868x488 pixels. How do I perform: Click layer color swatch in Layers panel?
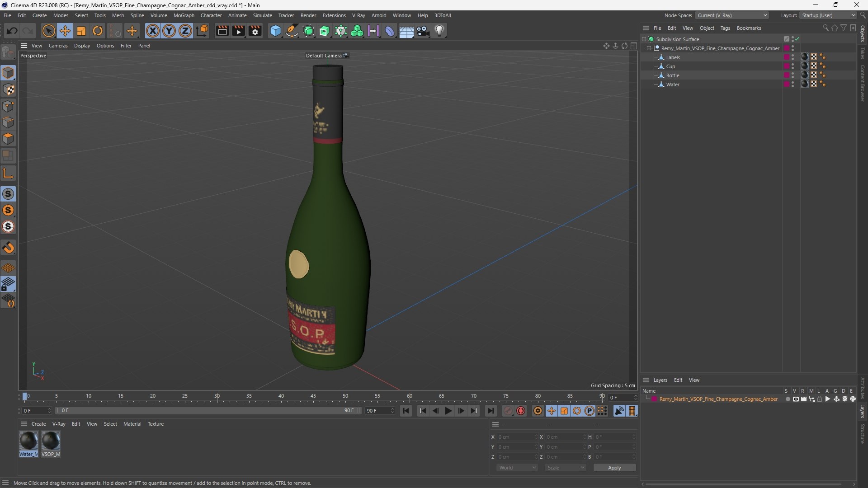point(654,399)
